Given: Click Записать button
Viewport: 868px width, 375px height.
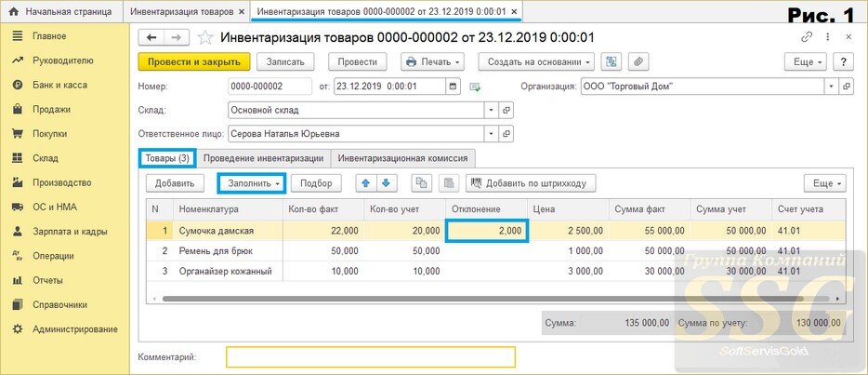Looking at the screenshot, I should [285, 61].
